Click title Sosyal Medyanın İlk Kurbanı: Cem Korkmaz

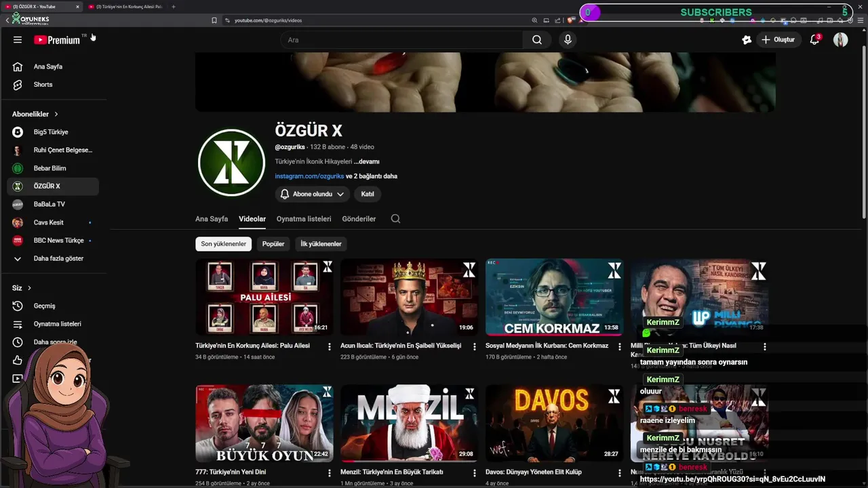point(547,346)
